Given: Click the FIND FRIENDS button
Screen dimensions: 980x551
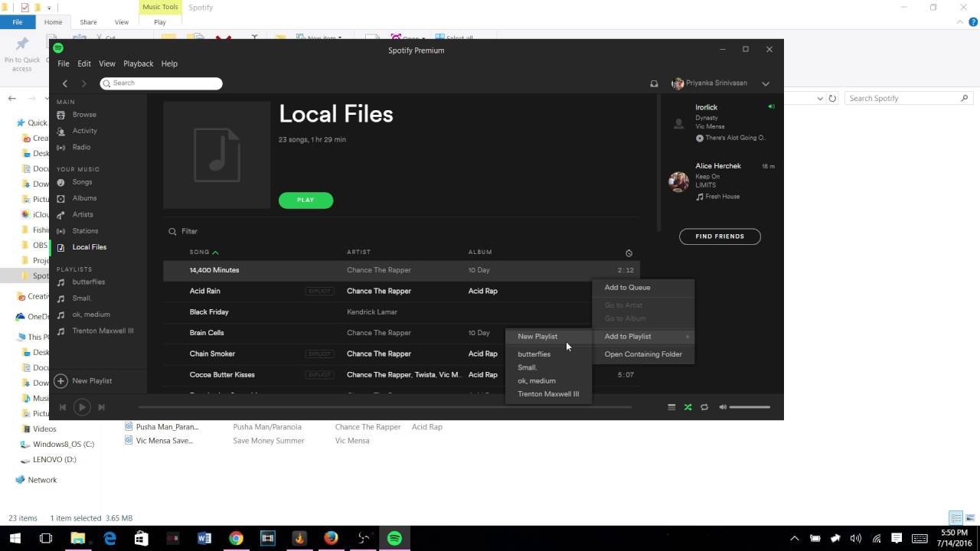Looking at the screenshot, I should click(x=720, y=236).
